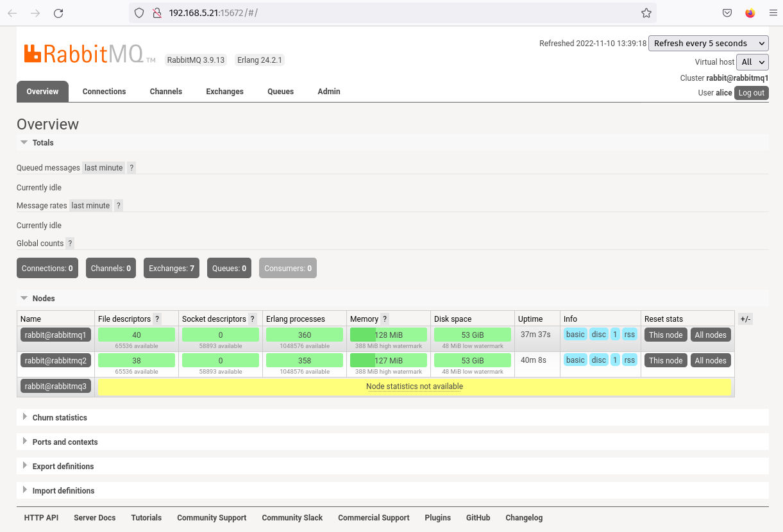Image resolution: width=783 pixels, height=532 pixels.
Task: Open the Queues tab
Action: tap(281, 92)
